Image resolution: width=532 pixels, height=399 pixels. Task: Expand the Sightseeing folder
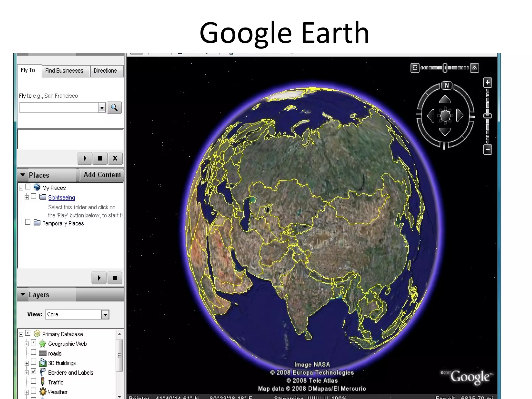(x=27, y=198)
